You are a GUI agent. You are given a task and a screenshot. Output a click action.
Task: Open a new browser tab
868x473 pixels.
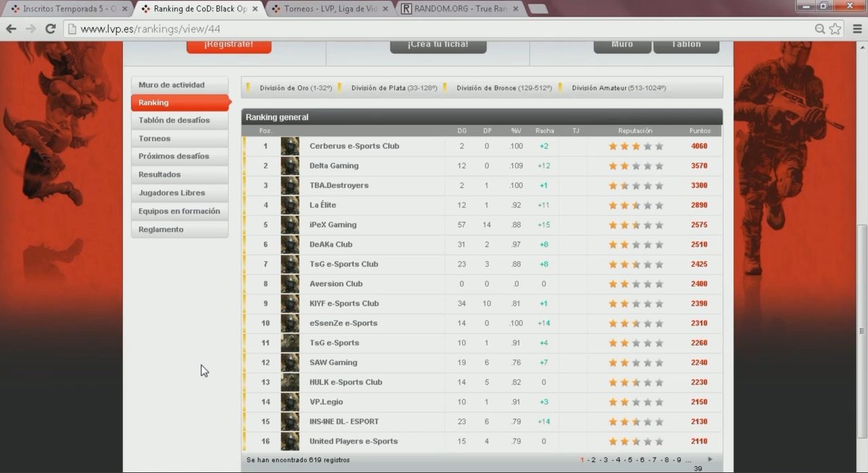538,9
